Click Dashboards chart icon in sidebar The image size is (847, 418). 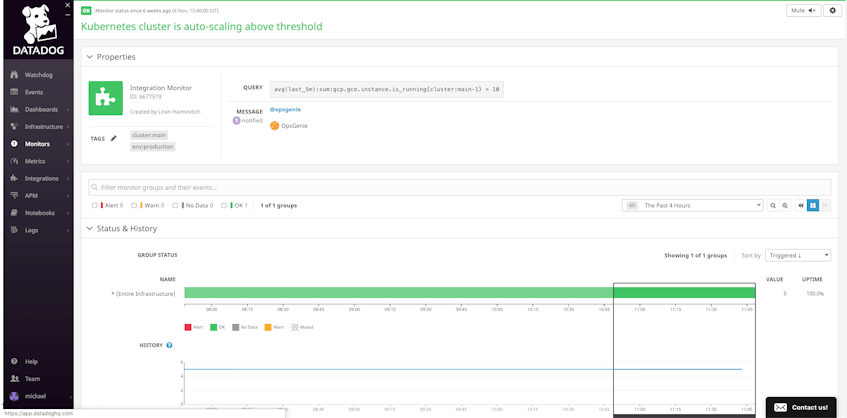[15, 110]
